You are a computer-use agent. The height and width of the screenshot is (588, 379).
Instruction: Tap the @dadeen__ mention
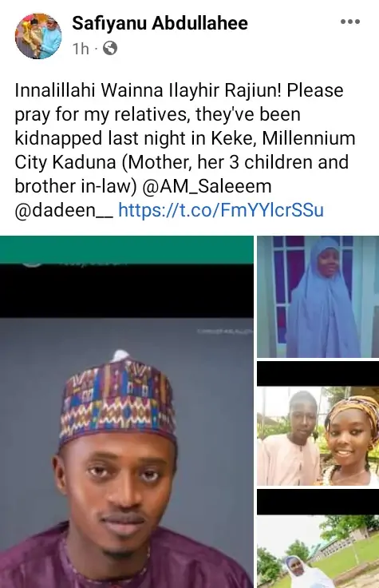[64, 210]
